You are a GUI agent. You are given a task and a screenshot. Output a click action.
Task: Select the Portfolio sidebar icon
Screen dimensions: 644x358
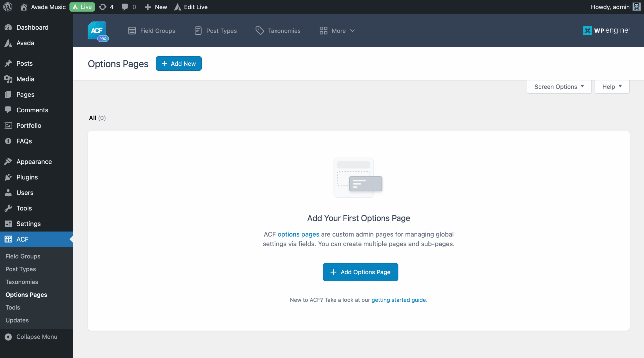click(x=8, y=125)
